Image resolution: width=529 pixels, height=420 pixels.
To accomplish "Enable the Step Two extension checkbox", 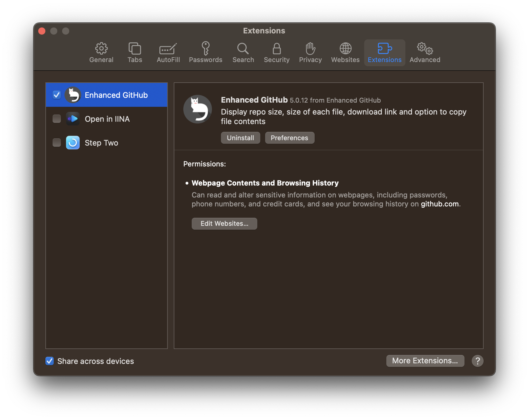I will click(57, 143).
